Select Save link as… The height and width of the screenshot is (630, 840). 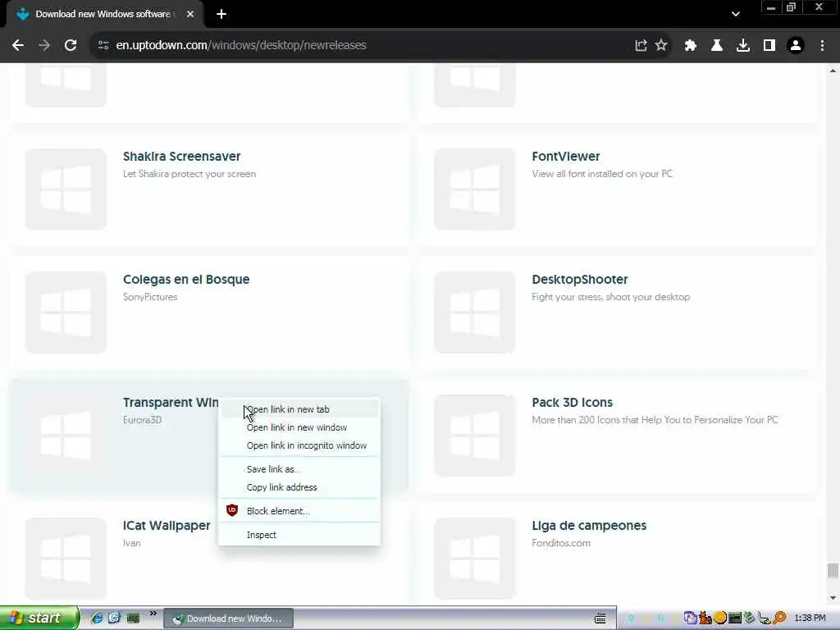(x=299, y=469)
